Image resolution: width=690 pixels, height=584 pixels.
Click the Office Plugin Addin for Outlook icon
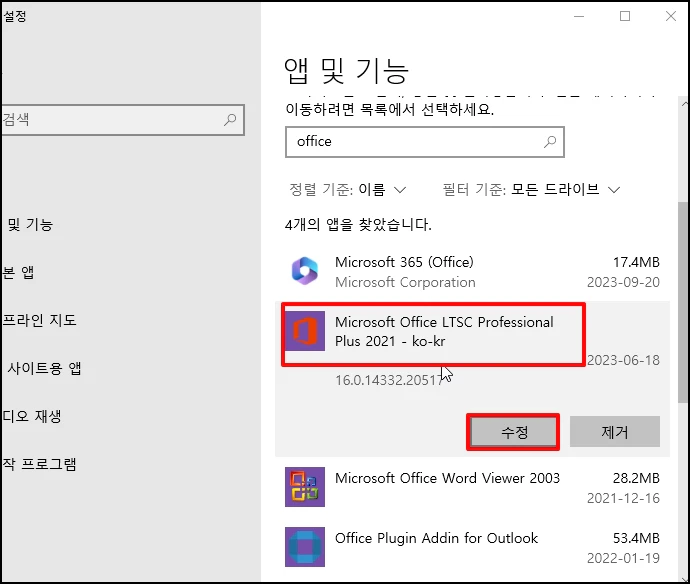pyautogui.click(x=305, y=547)
